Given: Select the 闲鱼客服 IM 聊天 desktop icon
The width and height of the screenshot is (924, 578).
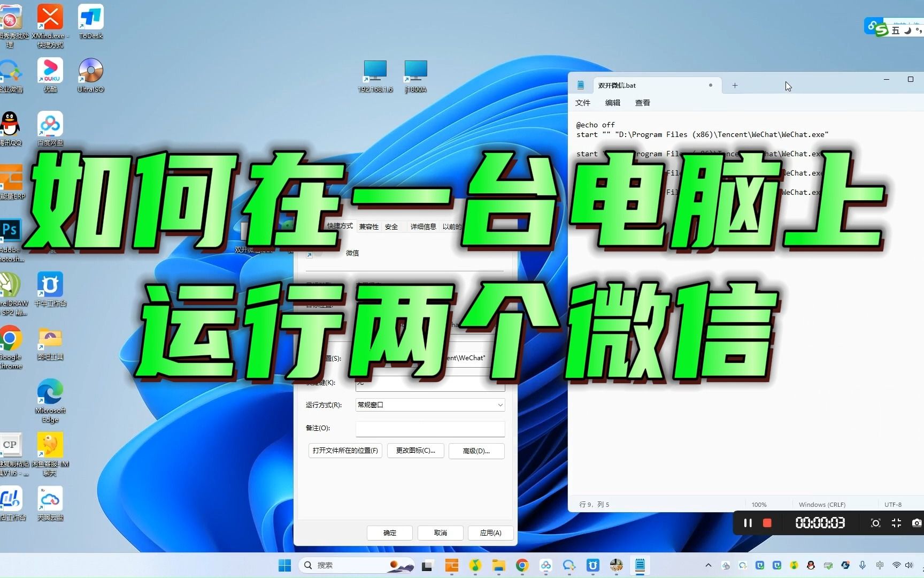Looking at the screenshot, I should pos(50,454).
